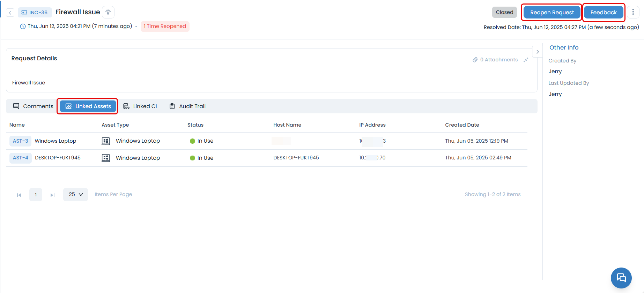This screenshot has width=644, height=293.
Task: Switch to the Comments tab
Action: pyautogui.click(x=33, y=106)
